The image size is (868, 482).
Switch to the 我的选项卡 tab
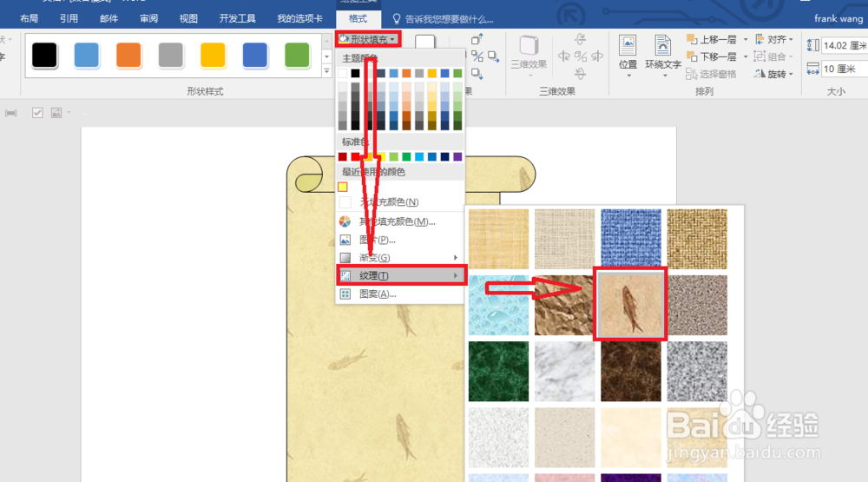click(299, 19)
